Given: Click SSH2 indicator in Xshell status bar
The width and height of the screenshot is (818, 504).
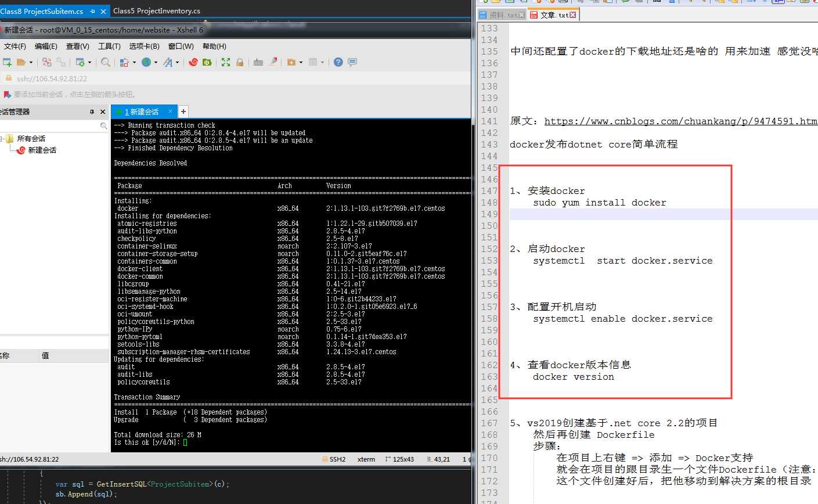Looking at the screenshot, I should [x=334, y=459].
